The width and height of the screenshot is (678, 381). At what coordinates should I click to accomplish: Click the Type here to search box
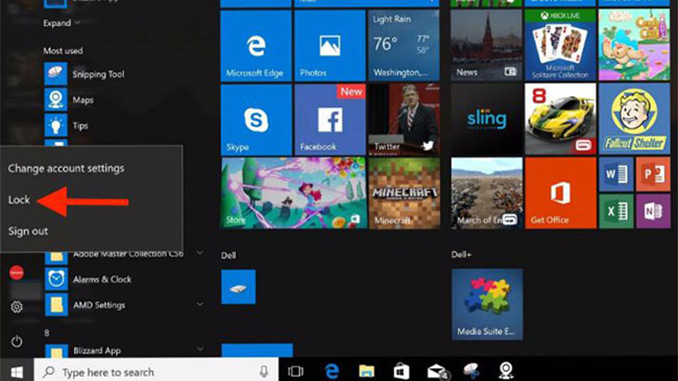pyautogui.click(x=156, y=371)
